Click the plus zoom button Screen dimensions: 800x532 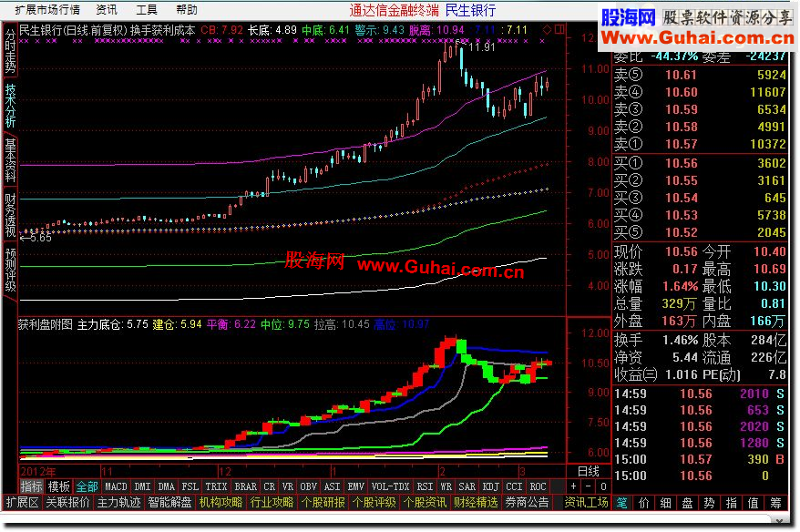click(x=573, y=486)
